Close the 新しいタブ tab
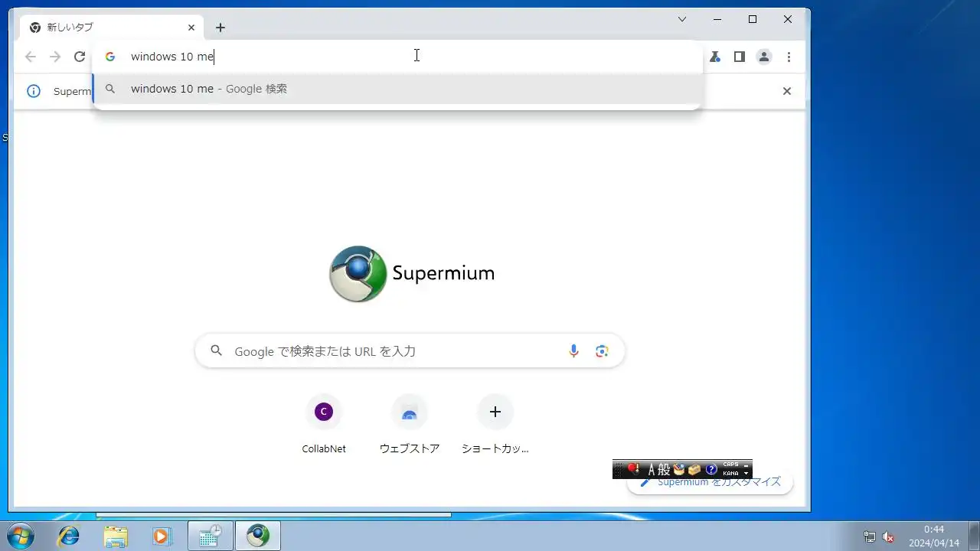Image resolution: width=980 pixels, height=551 pixels. [x=191, y=28]
